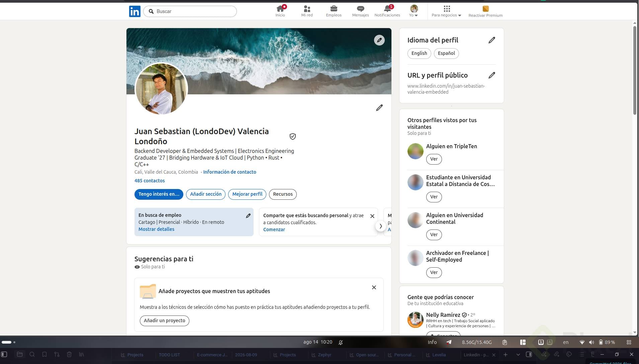
Task: Click the profile photo thumbnail
Action: [161, 89]
